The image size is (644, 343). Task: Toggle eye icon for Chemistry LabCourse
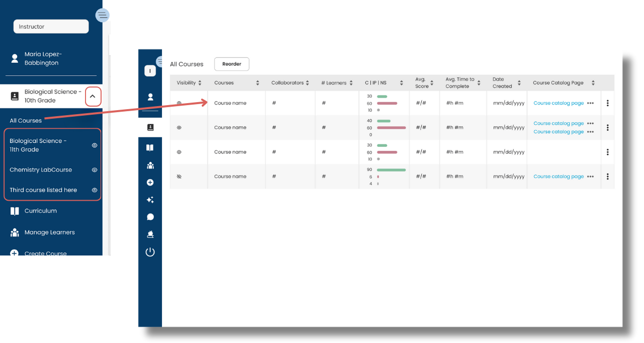coord(94,170)
